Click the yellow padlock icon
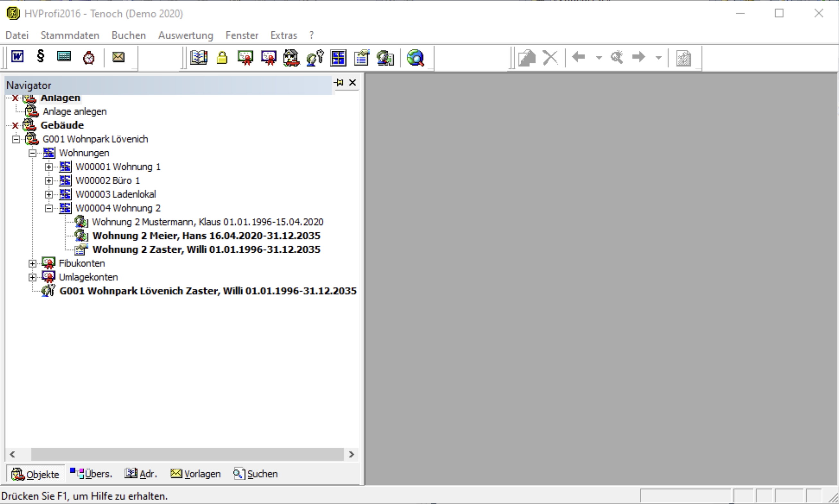Image resolution: width=839 pixels, height=504 pixels. point(222,58)
